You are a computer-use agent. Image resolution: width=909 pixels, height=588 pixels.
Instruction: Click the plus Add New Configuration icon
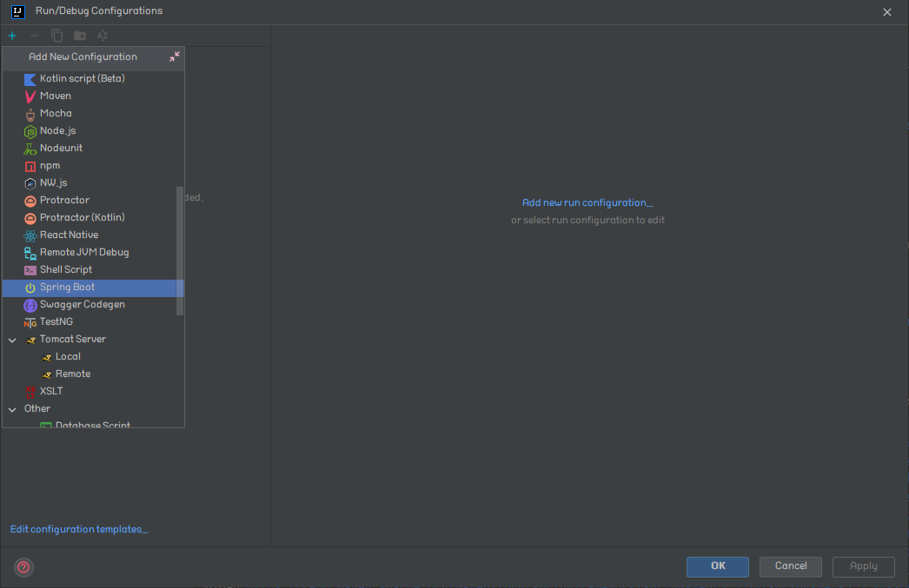point(12,36)
